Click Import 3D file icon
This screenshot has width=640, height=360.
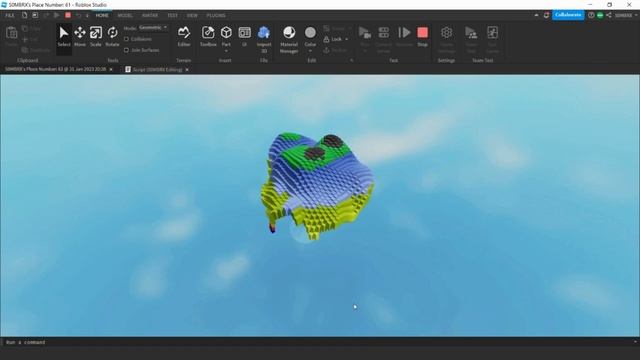[264, 32]
